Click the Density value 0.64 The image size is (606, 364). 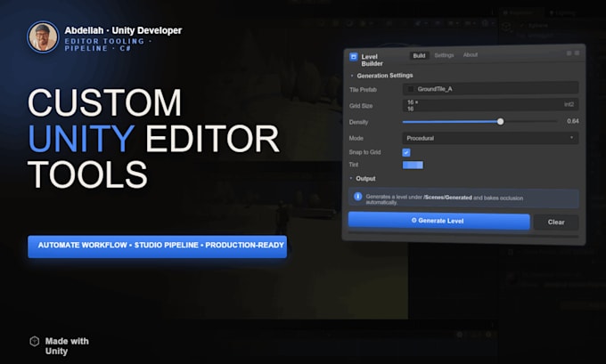tap(573, 121)
